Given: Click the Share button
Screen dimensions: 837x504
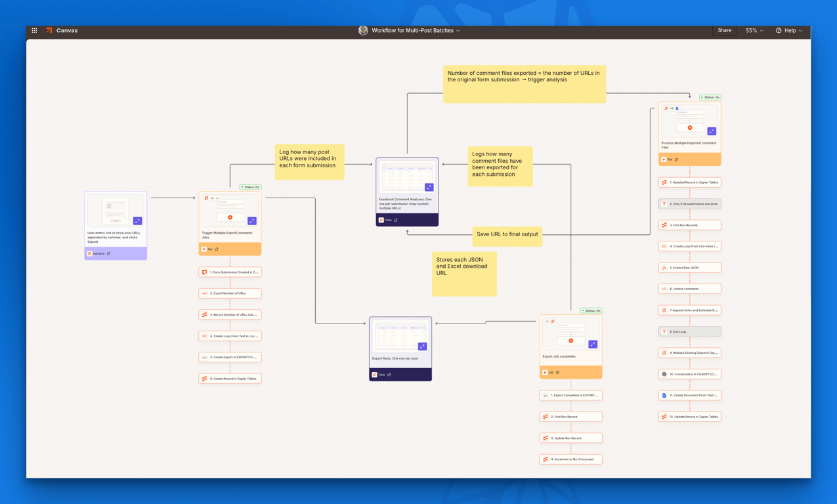Looking at the screenshot, I should click(724, 30).
